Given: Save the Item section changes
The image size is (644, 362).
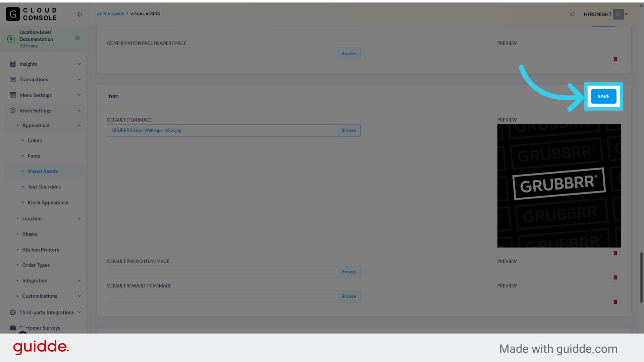Looking at the screenshot, I should tap(603, 96).
